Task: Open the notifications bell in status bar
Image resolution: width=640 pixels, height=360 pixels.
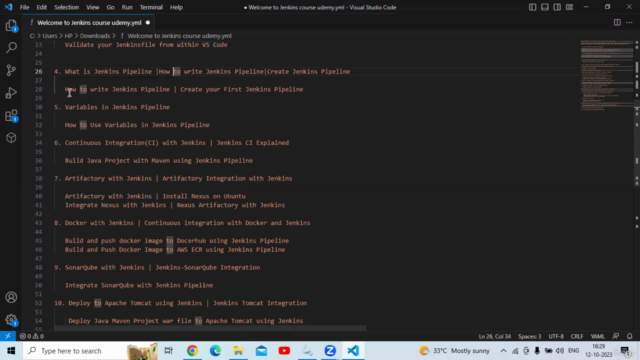Action: [x=629, y=336]
